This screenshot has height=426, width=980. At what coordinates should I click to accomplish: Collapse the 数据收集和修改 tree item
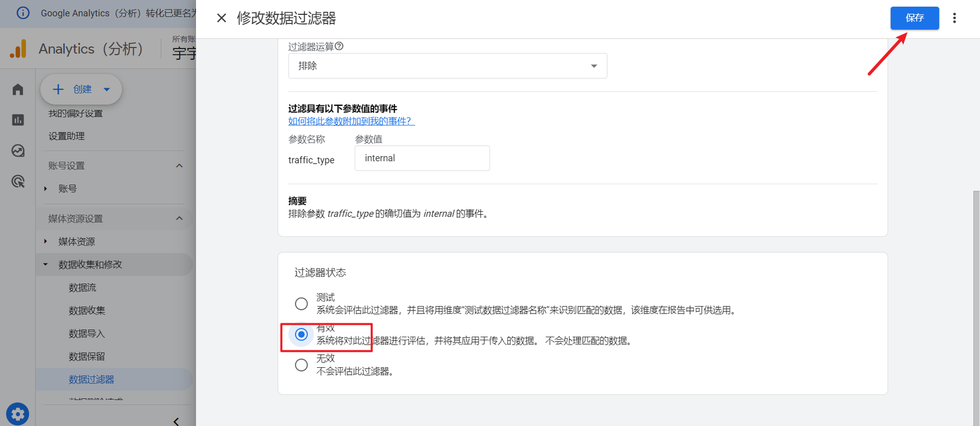45,264
